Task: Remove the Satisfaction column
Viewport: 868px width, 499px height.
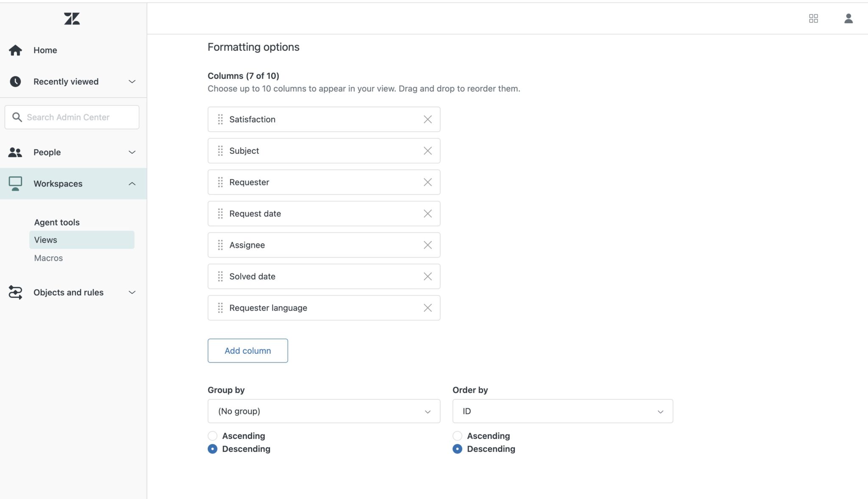Action: 427,119
